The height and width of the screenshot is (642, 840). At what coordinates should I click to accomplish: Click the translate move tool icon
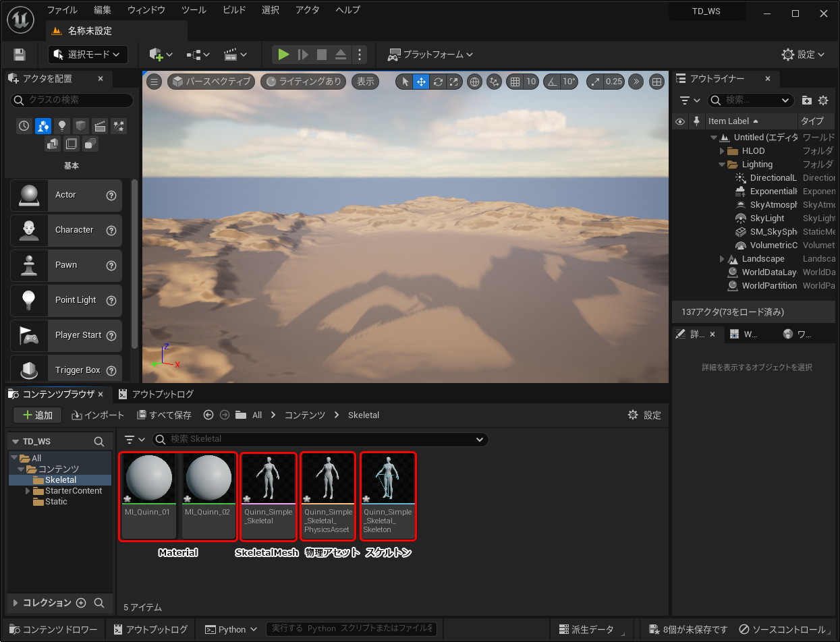421,82
